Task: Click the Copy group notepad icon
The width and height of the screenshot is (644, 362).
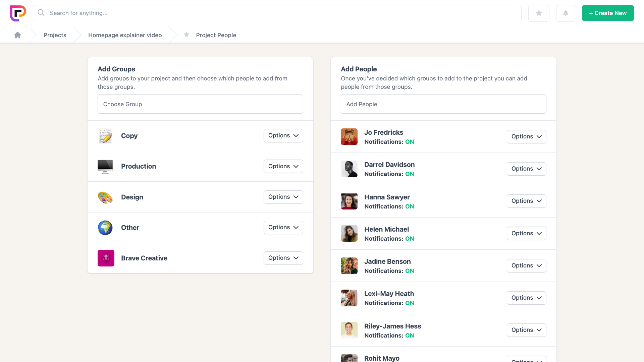Action: [x=105, y=136]
